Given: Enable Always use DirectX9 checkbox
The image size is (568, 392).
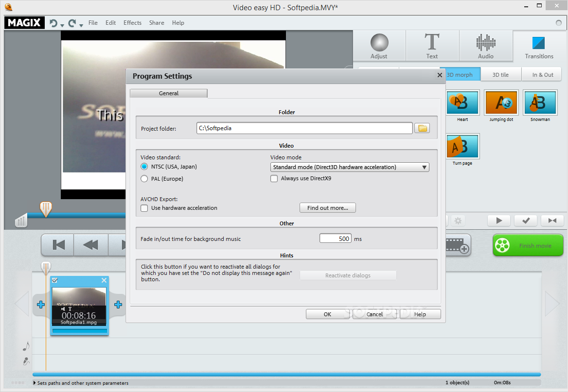Looking at the screenshot, I should pyautogui.click(x=274, y=178).
